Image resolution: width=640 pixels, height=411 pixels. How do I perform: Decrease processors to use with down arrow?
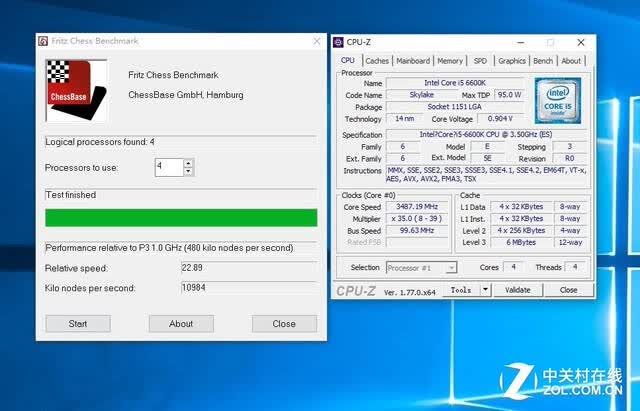point(188,171)
